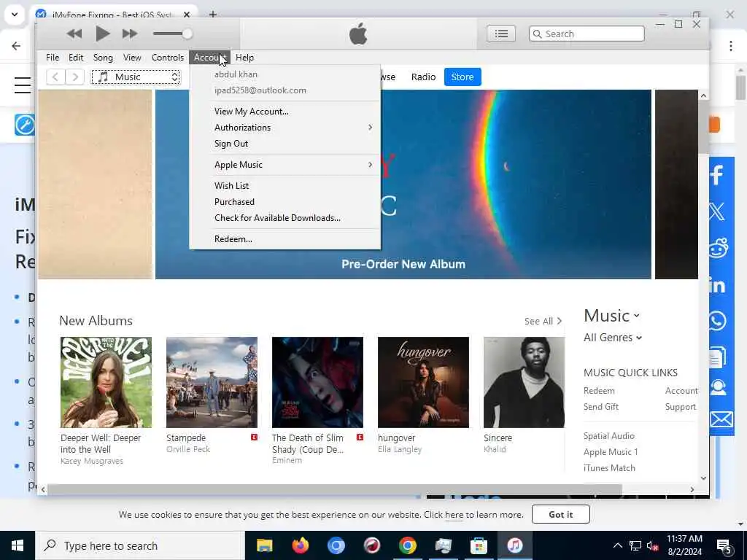Open File Explorer from the taskbar

(264, 545)
